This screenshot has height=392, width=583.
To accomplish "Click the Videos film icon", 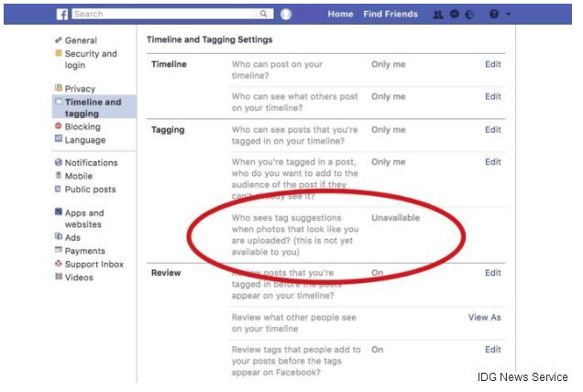I will pyautogui.click(x=59, y=276).
